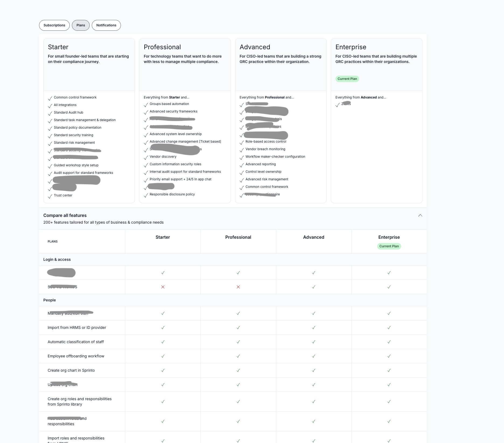
Task: Click the Professional plan card title
Action: point(162,47)
